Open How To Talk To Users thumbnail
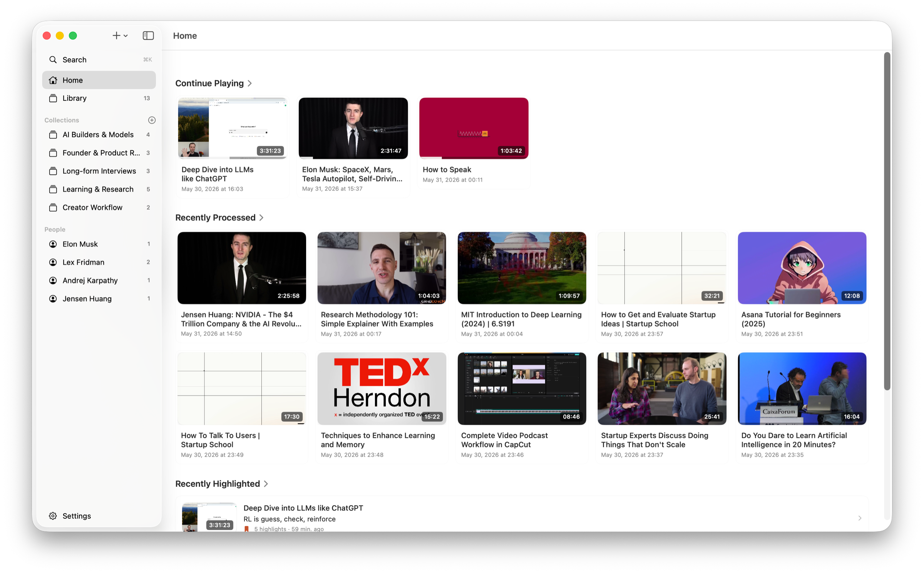The image size is (924, 573). (242, 389)
